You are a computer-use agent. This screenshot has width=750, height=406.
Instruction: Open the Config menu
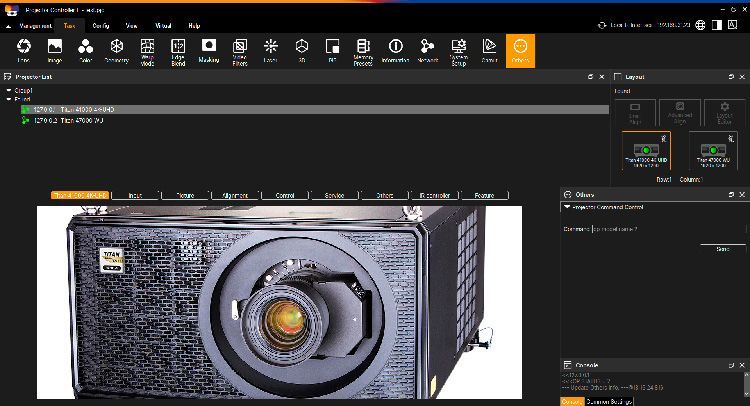tap(100, 26)
